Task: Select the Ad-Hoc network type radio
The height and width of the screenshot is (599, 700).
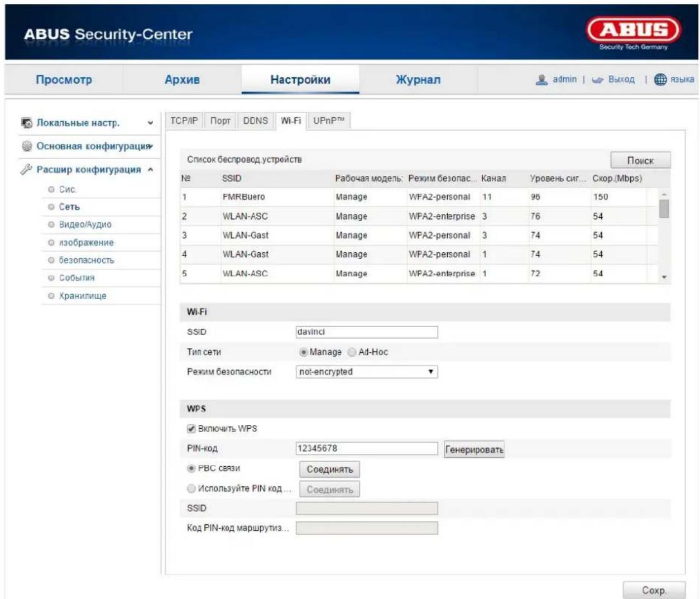Action: pos(352,352)
